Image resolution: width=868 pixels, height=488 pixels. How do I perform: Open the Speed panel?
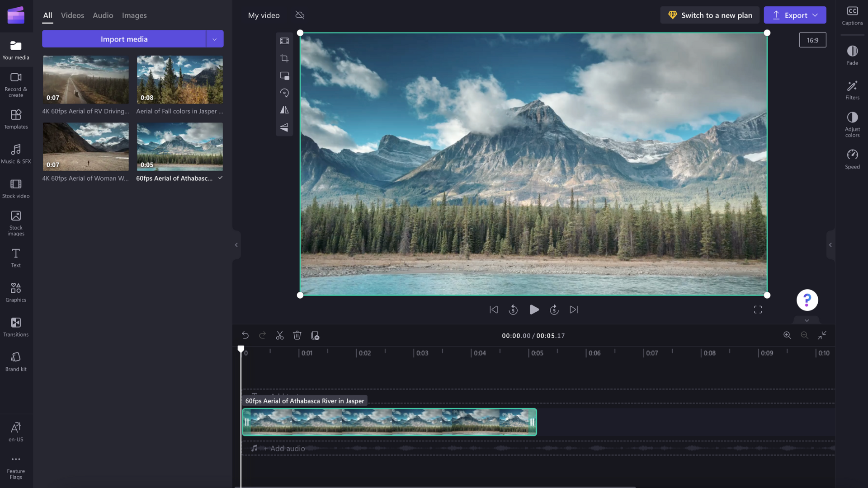(852, 159)
